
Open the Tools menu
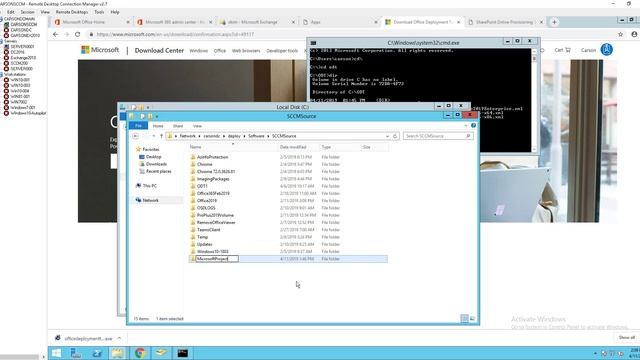point(99,12)
